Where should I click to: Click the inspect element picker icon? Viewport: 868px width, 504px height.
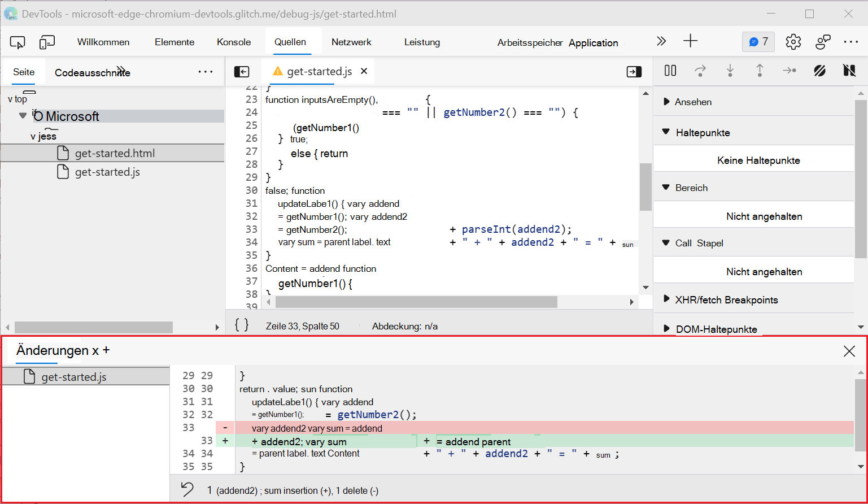(x=18, y=42)
